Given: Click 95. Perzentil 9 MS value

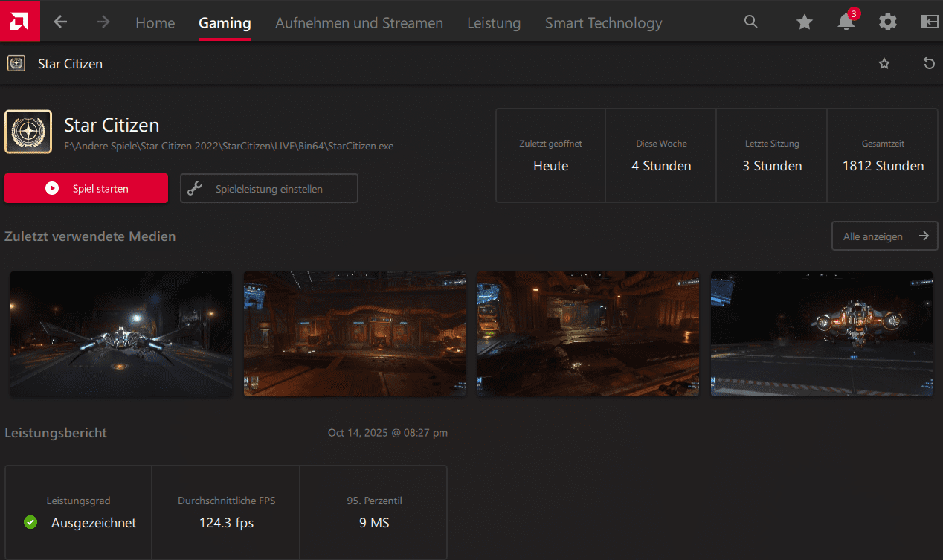Looking at the screenshot, I should point(374,523).
